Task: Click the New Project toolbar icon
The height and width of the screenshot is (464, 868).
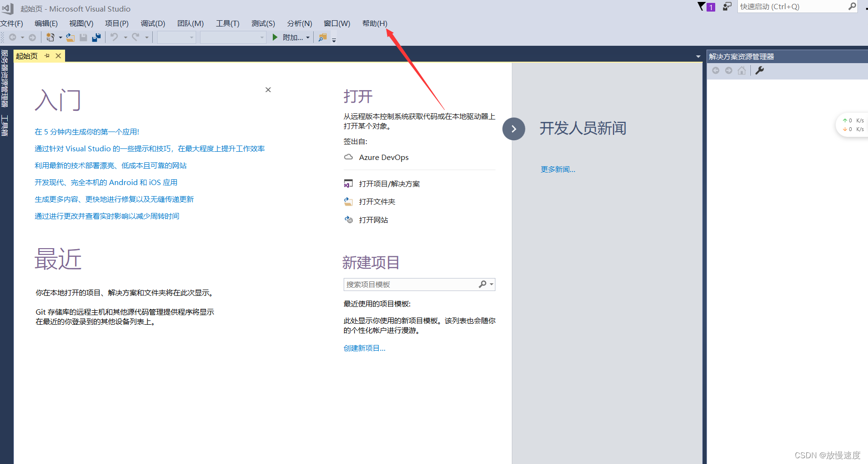Action: coord(50,37)
